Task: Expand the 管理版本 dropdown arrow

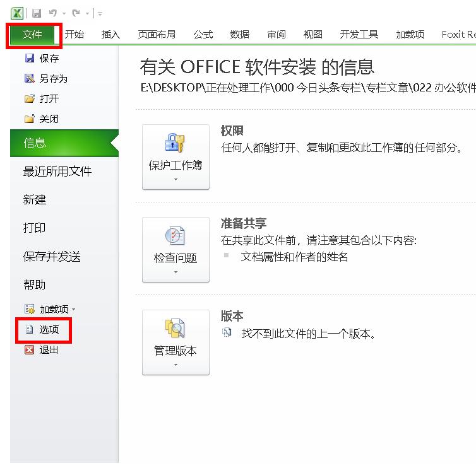Action: pos(176,365)
